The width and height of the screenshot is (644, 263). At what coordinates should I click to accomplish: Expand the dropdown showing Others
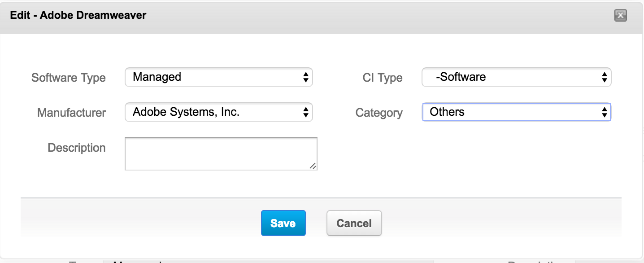pyautogui.click(x=511, y=112)
